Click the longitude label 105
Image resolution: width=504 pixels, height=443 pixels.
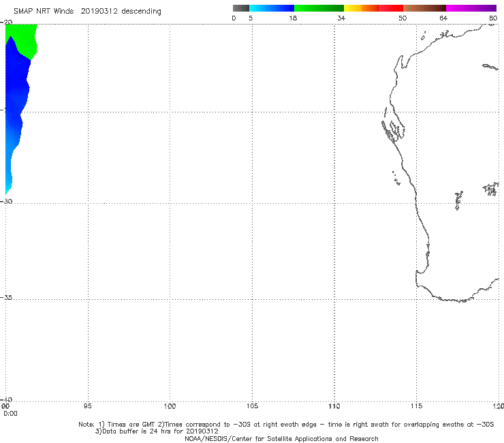click(x=252, y=406)
